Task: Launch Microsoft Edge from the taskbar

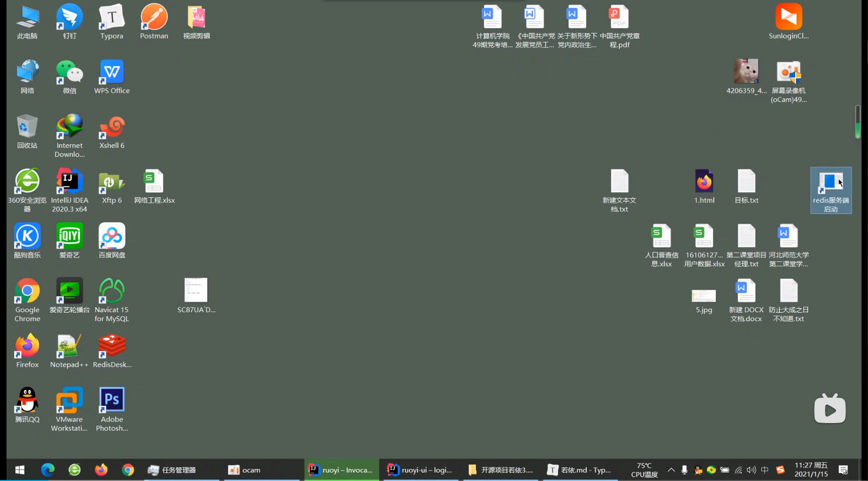Action: coord(47,470)
